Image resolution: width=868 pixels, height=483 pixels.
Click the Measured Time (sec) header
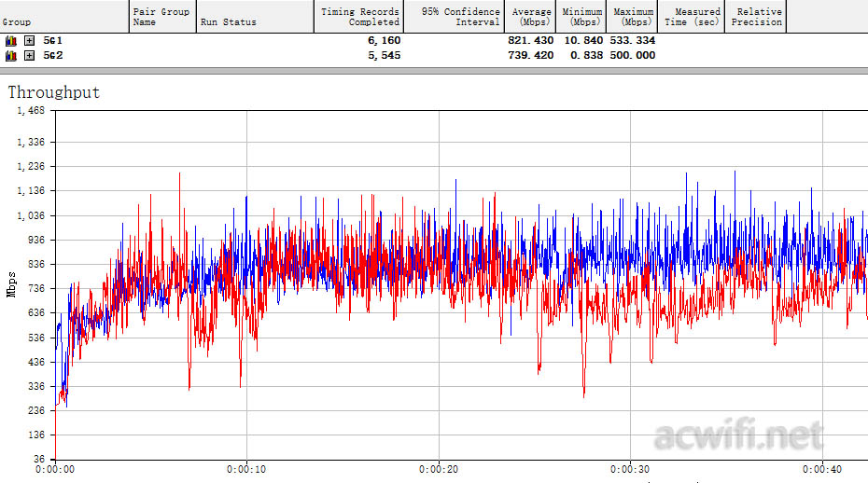click(x=692, y=17)
